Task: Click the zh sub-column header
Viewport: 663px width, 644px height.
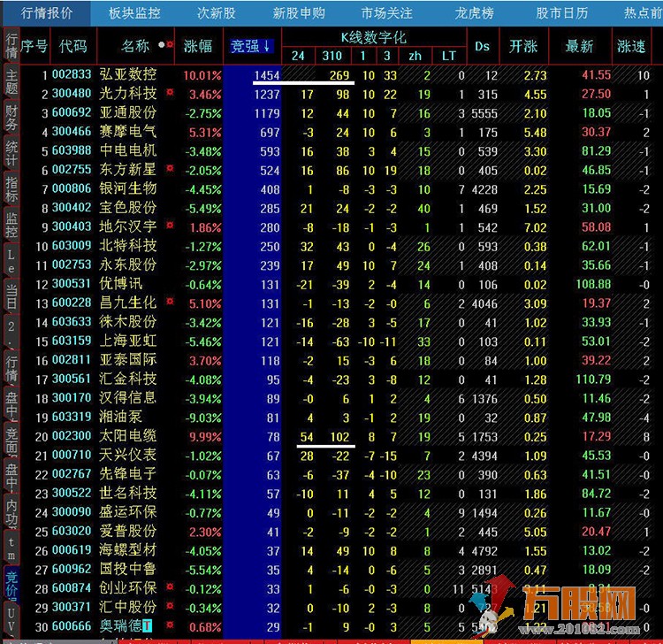Action: pyautogui.click(x=415, y=56)
